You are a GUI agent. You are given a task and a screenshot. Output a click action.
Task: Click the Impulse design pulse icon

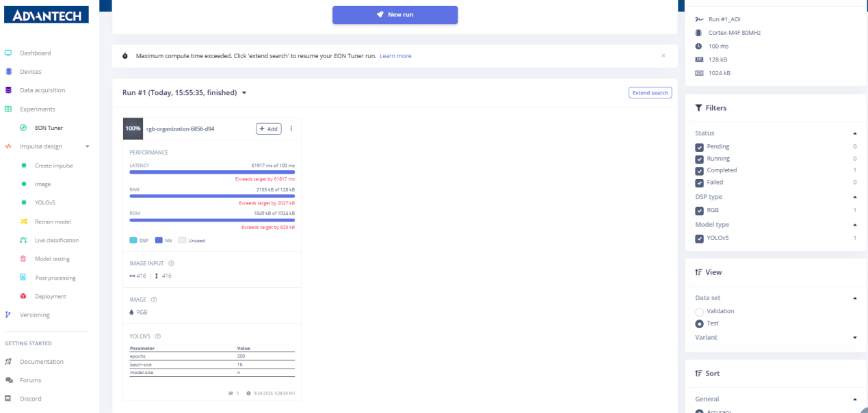9,146
